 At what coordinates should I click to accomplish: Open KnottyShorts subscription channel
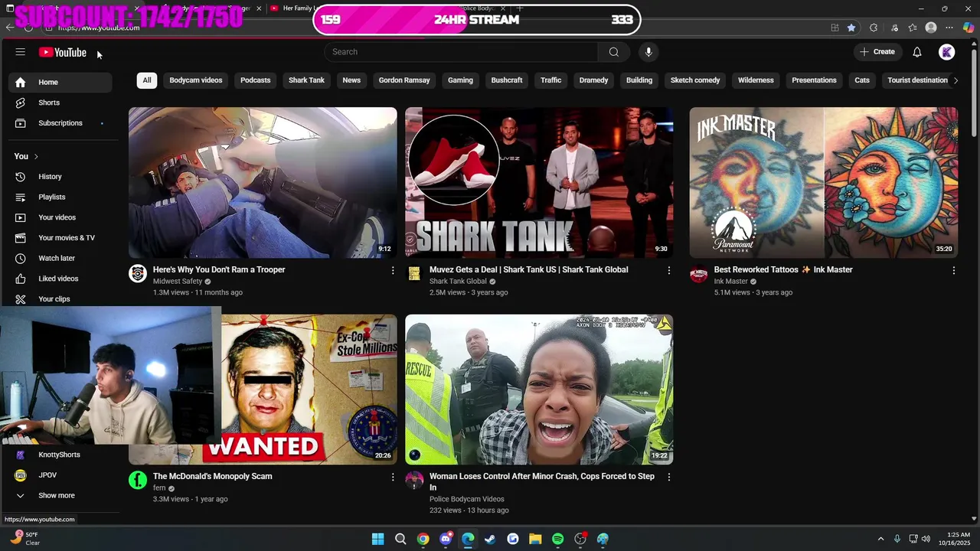point(60,455)
